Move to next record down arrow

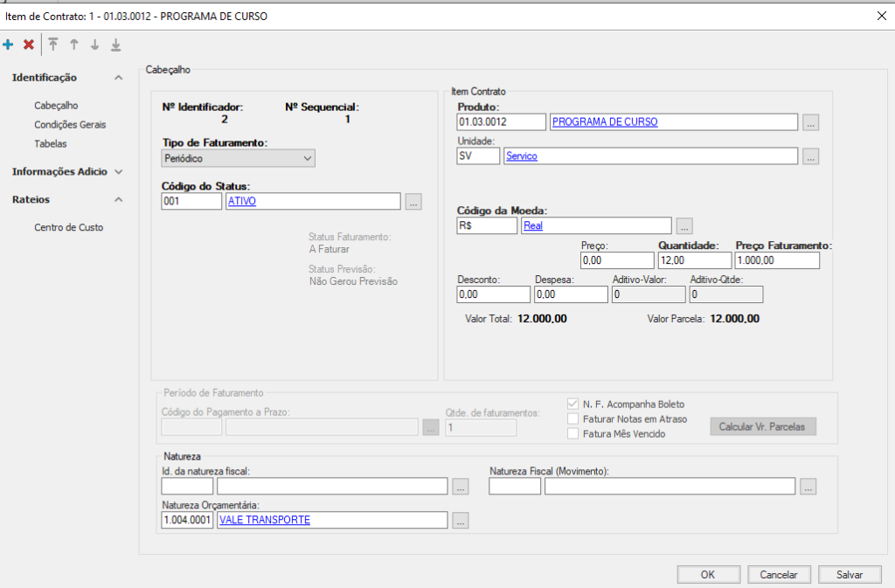pyautogui.click(x=95, y=45)
